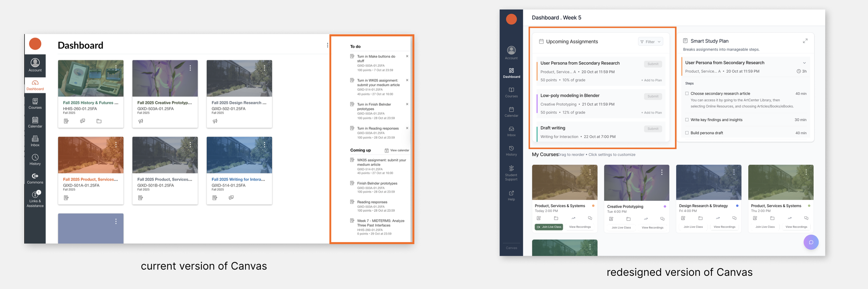
Task: Open options menu on Thu 2:00 PM course card
Action: (806, 172)
